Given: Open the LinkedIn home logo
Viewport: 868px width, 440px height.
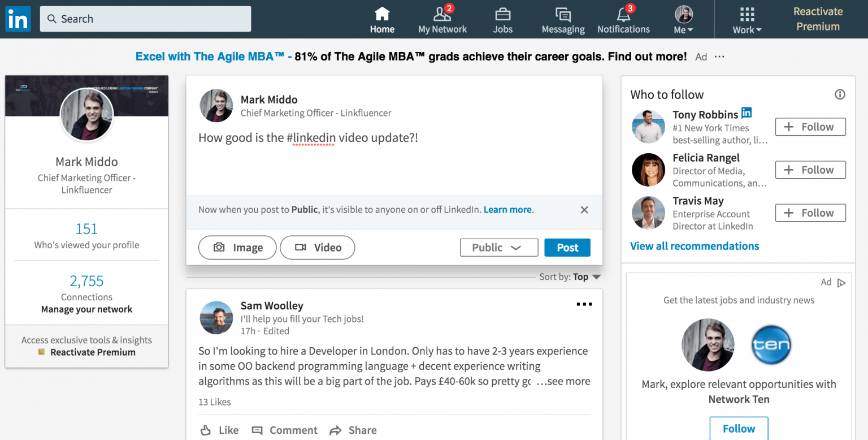Looking at the screenshot, I should click(x=18, y=19).
